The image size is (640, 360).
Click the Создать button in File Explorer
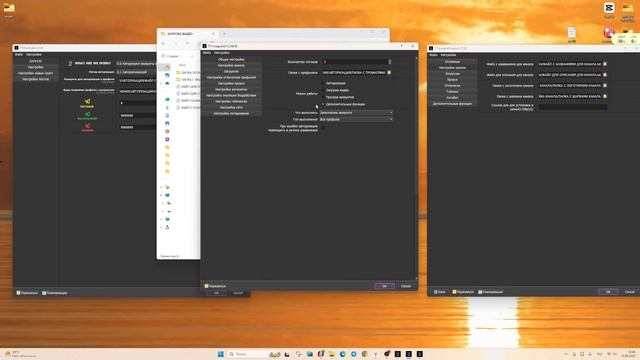(171, 56)
